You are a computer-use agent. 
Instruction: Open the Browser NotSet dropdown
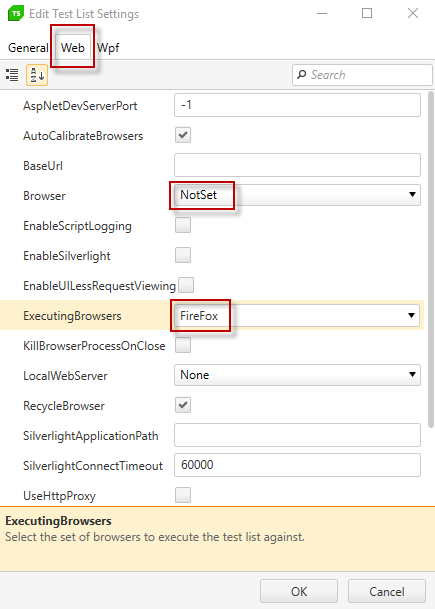297,195
